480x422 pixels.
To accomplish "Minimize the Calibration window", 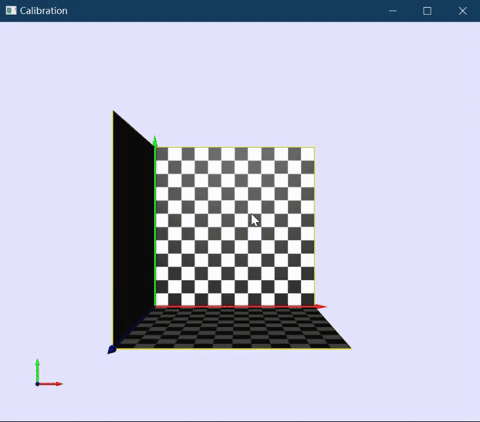I will (393, 11).
